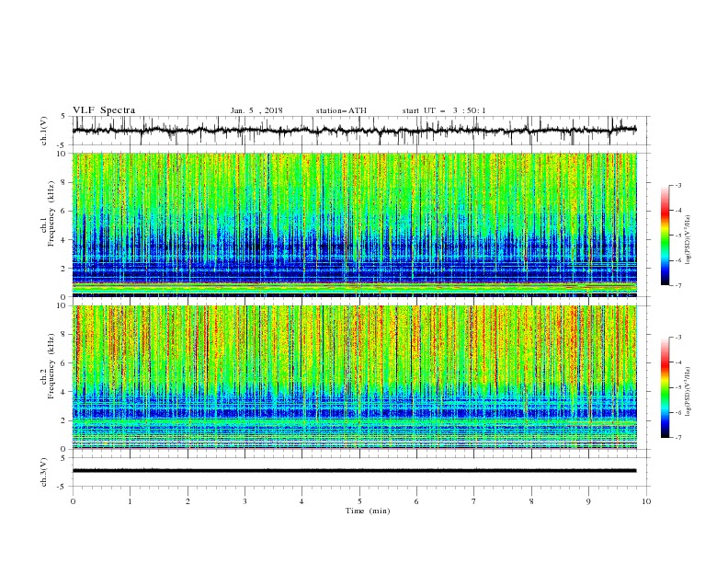728x563 pixels.
Task: Click the "station=ATH" label
Action: coord(341,110)
